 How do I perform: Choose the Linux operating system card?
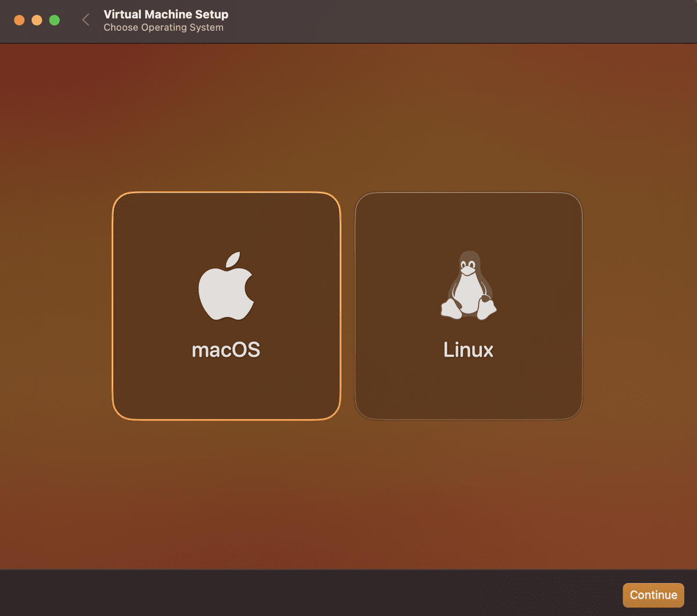point(468,306)
